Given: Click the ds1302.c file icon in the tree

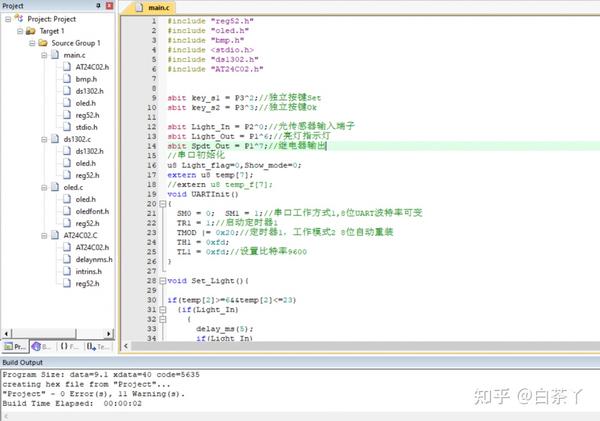Looking at the screenshot, I should click(x=55, y=139).
